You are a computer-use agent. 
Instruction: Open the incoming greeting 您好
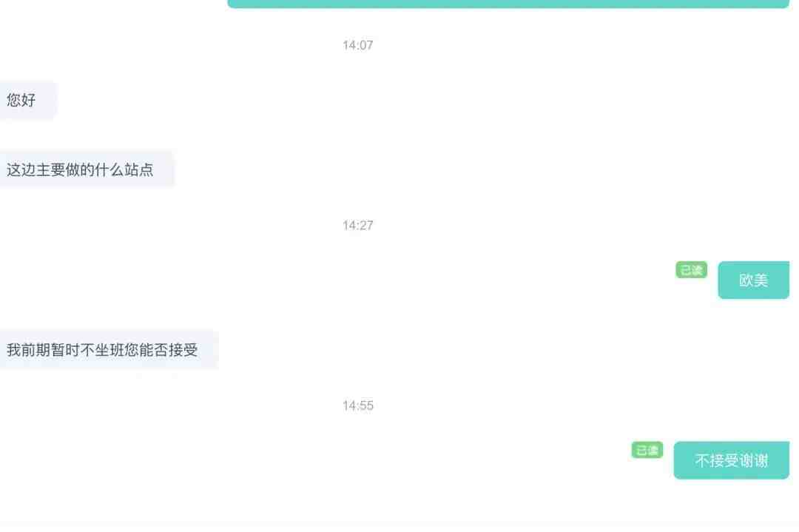tap(28, 100)
